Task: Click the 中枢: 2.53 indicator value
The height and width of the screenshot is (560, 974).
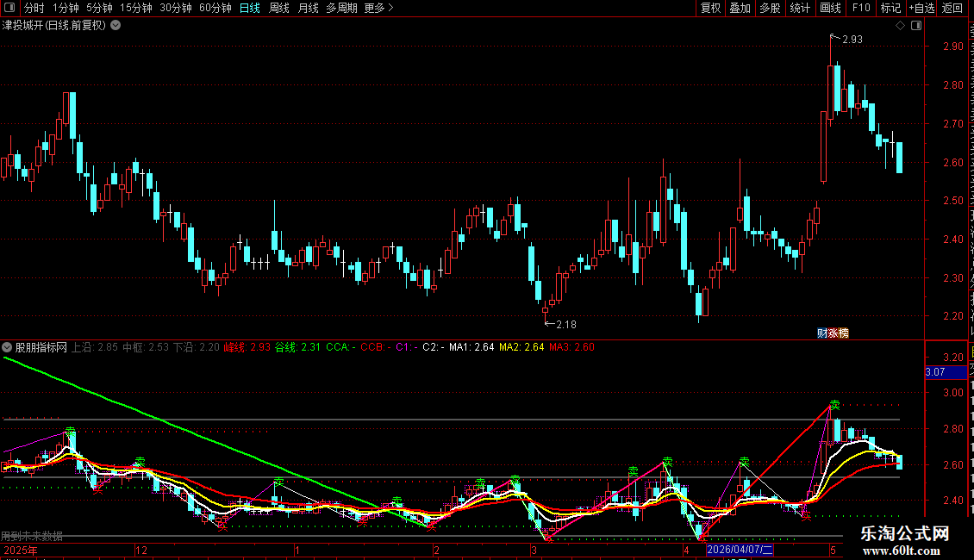Action: point(146,347)
